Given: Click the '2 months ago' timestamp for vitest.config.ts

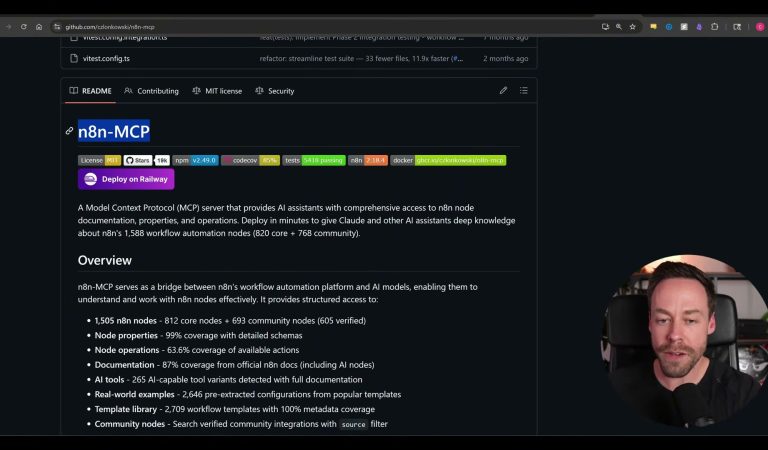Looking at the screenshot, I should 505,58.
